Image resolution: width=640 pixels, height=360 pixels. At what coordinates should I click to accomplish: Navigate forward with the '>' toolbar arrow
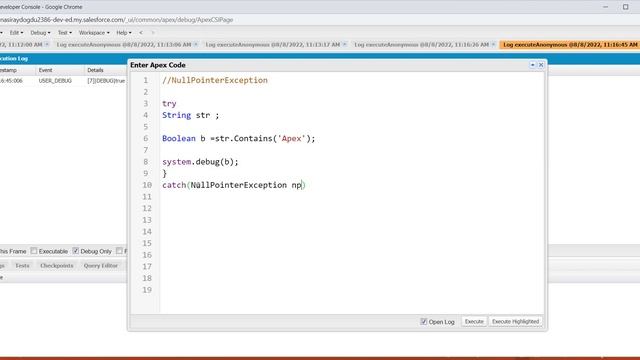153,33
